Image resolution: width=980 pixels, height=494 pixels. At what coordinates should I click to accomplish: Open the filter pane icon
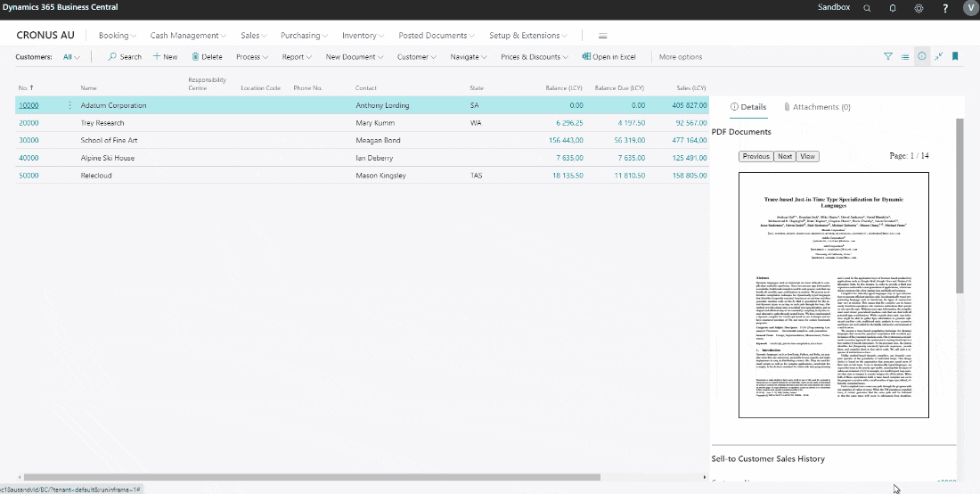[887, 56]
